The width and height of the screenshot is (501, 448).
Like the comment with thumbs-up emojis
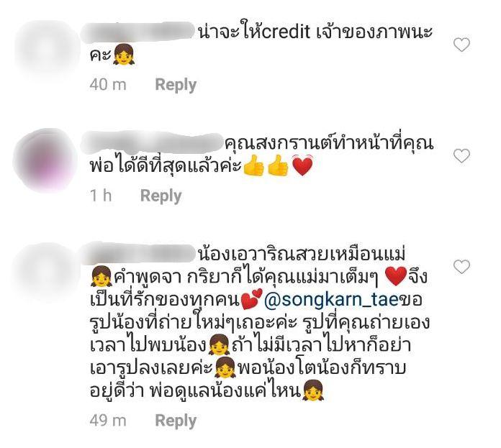461,156
